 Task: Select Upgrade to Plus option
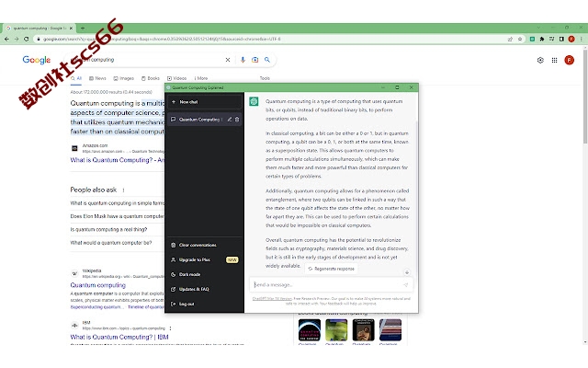[205, 259]
